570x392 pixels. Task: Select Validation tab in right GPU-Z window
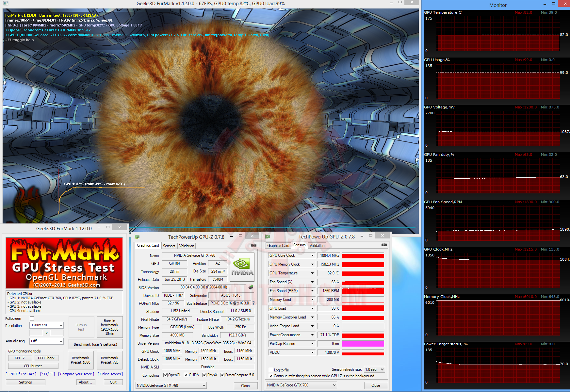click(x=317, y=246)
